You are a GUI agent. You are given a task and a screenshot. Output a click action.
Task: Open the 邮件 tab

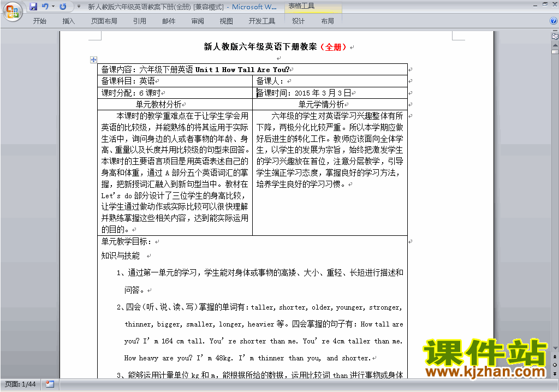169,21
